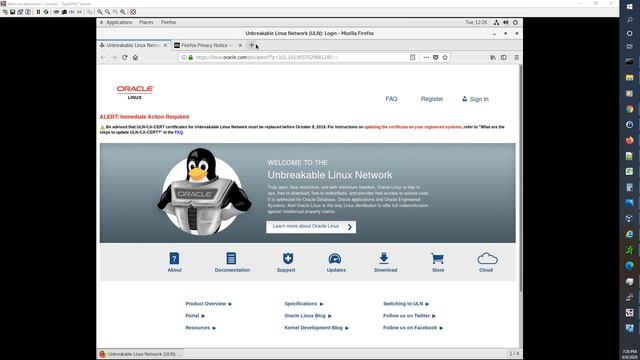Open the Firefox app menu in GNOME bar

(x=168, y=22)
